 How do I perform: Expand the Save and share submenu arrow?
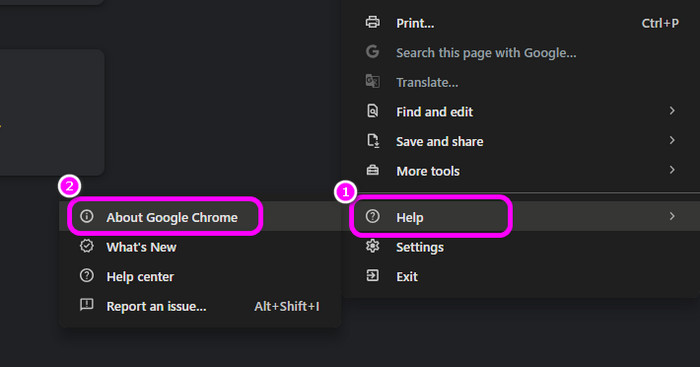[672, 140]
